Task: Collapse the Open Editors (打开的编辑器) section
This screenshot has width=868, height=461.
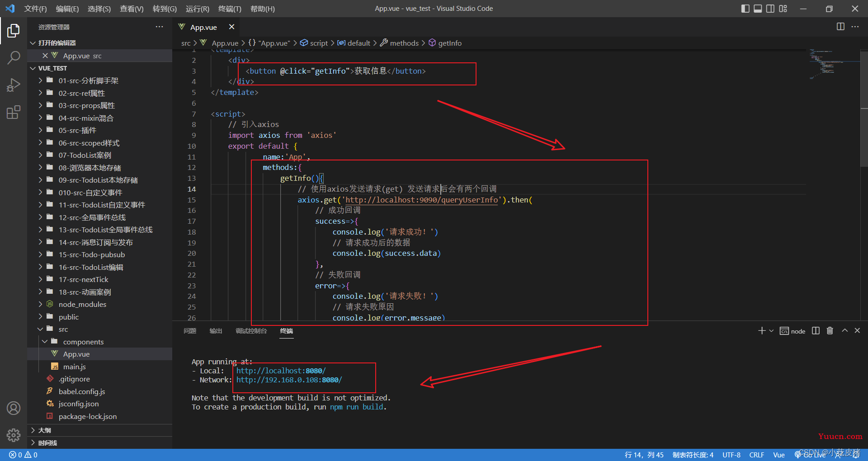Action: pyautogui.click(x=99, y=43)
